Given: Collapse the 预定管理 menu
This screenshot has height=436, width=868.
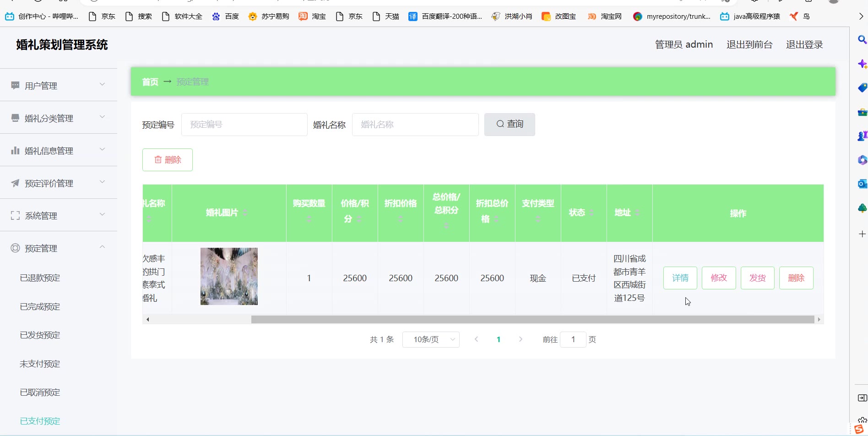Looking at the screenshot, I should 103,247.
